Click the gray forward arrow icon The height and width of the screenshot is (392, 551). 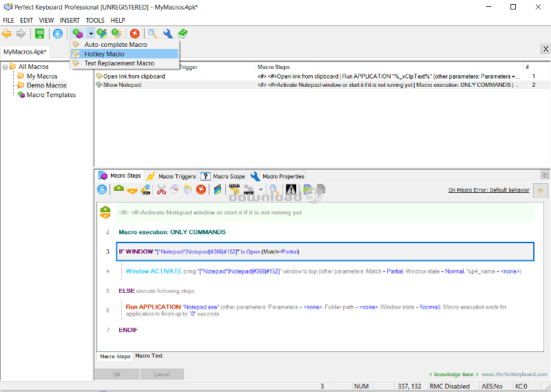tap(21, 34)
